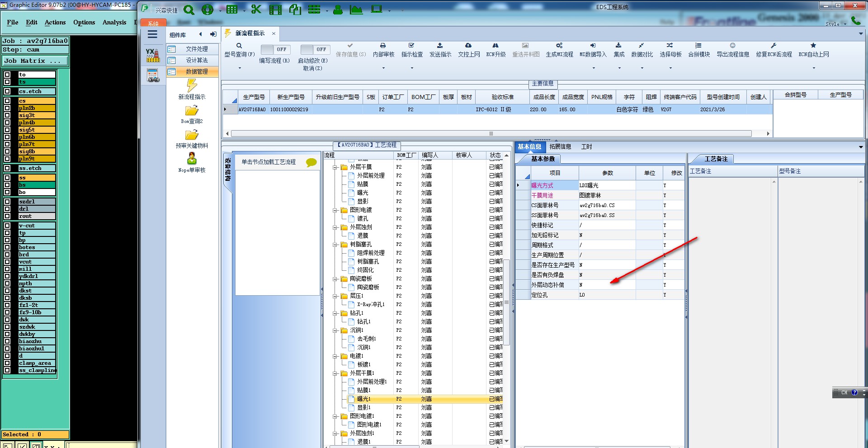868x448 pixels.
Task: Click 文控上网 cloud upload tool
Action: point(469,50)
